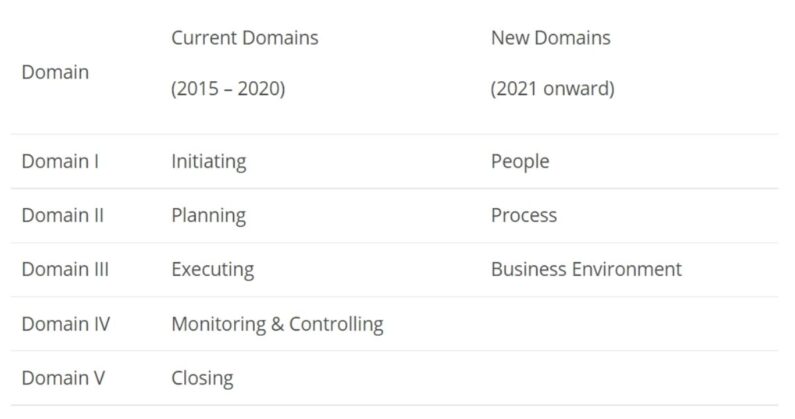The height and width of the screenshot is (419, 795).
Task: Click the "People" cell
Action: coord(520,161)
